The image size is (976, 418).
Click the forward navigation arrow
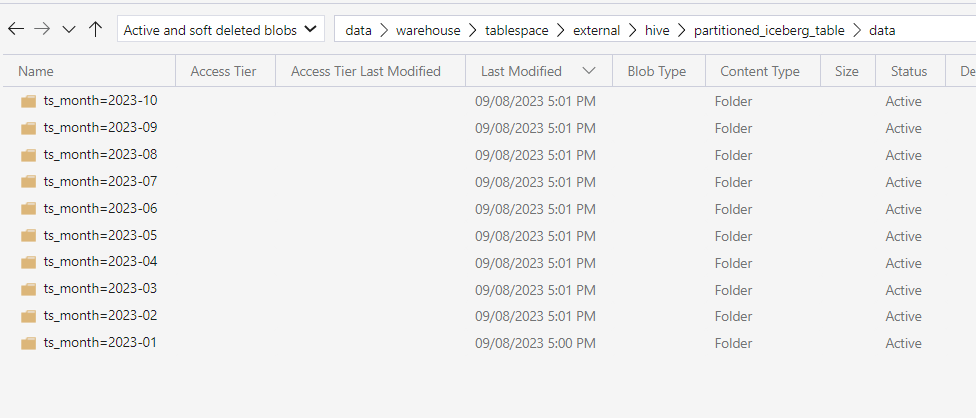tap(42, 29)
